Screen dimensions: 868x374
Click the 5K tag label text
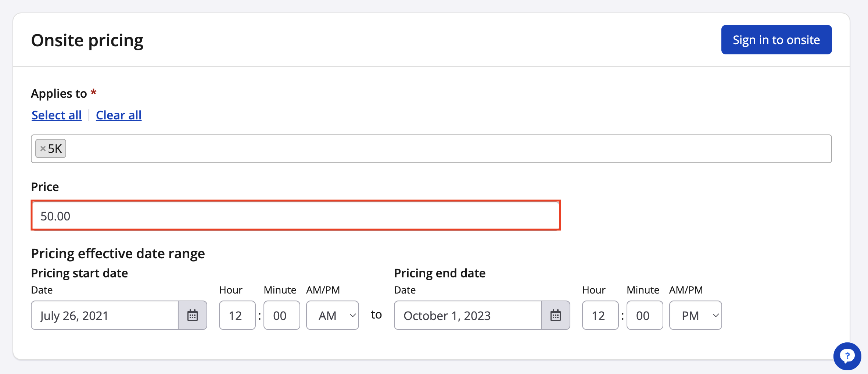[x=55, y=149]
